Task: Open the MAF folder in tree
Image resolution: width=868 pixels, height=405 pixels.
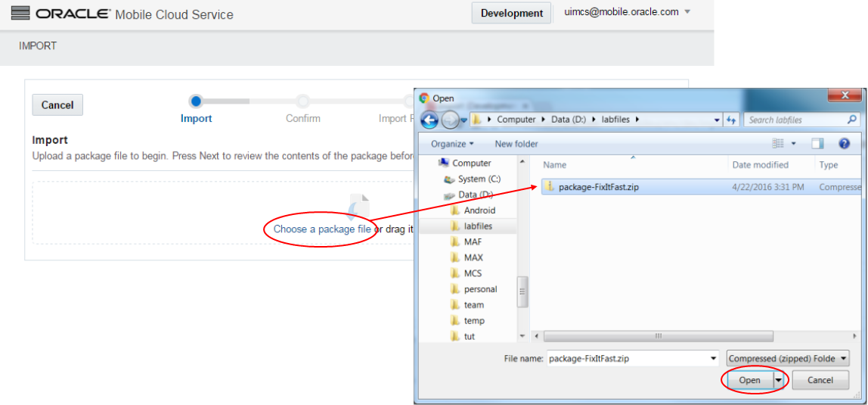Action: (x=466, y=241)
